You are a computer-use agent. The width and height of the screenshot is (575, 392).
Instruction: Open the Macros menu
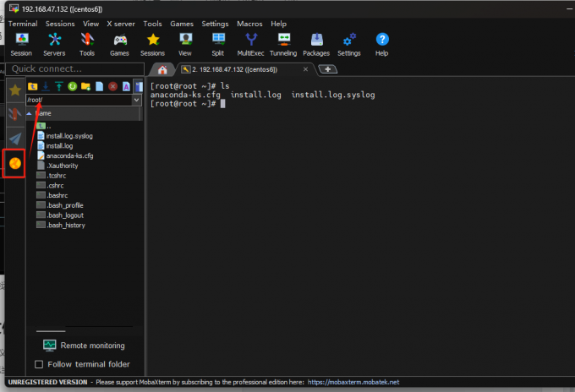point(249,24)
